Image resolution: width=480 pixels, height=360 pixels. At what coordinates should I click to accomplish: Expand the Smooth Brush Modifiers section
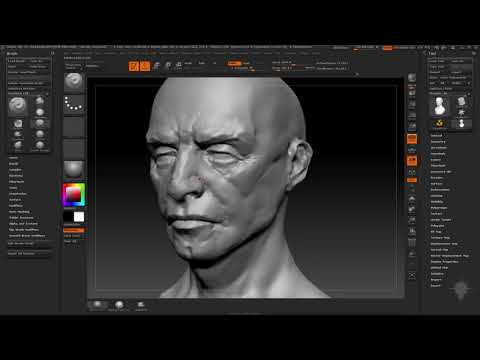click(x=27, y=236)
